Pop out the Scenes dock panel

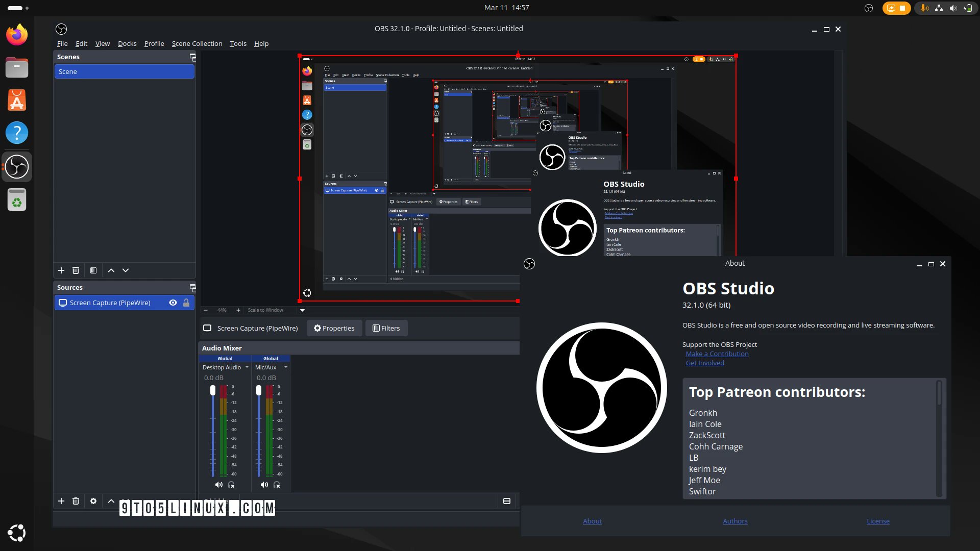click(192, 57)
